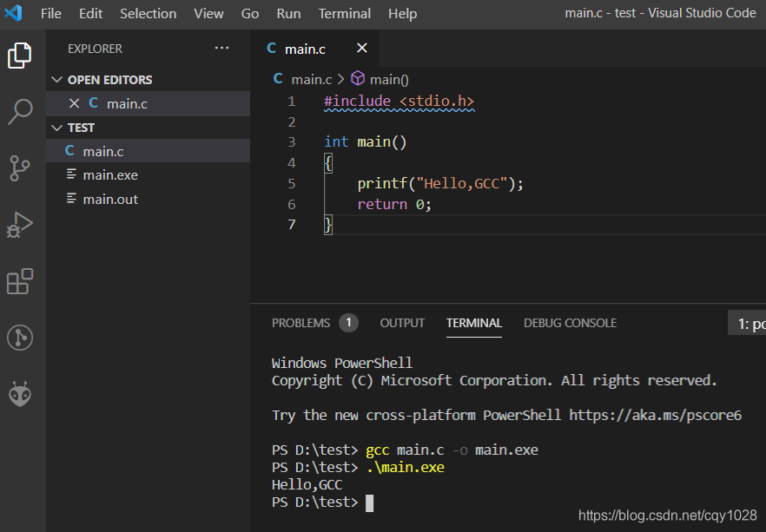Click the main() symbol cube icon in breadcrumb

coord(358,78)
